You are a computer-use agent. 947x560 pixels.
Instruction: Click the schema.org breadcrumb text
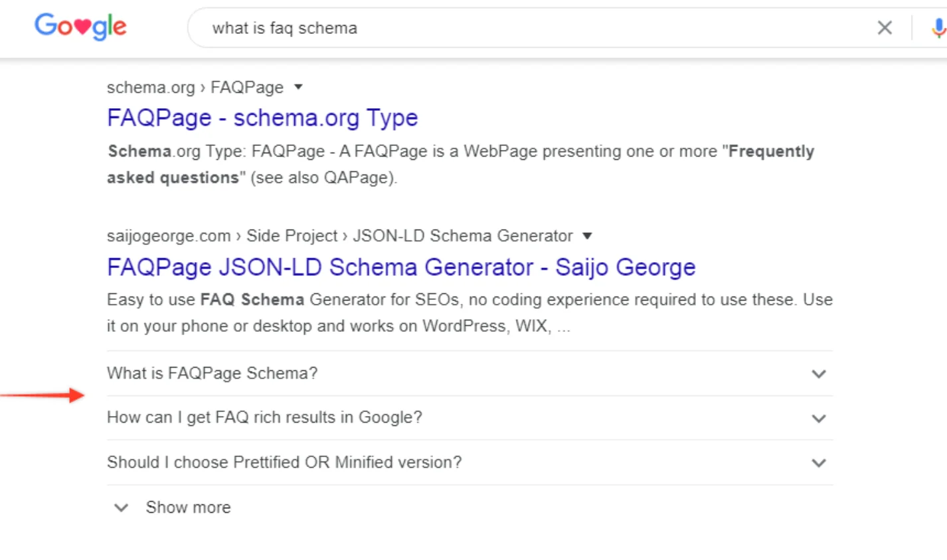coord(150,87)
